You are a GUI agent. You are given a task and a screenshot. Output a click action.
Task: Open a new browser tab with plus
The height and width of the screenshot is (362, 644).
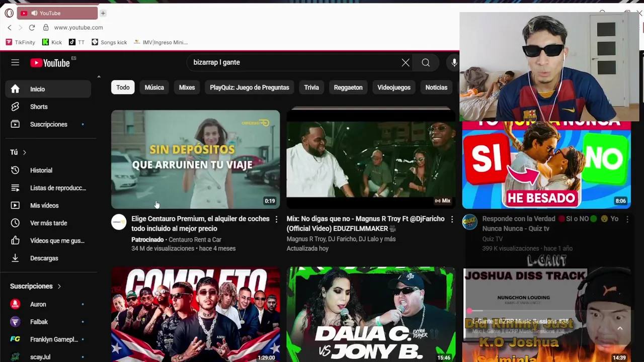click(x=103, y=13)
